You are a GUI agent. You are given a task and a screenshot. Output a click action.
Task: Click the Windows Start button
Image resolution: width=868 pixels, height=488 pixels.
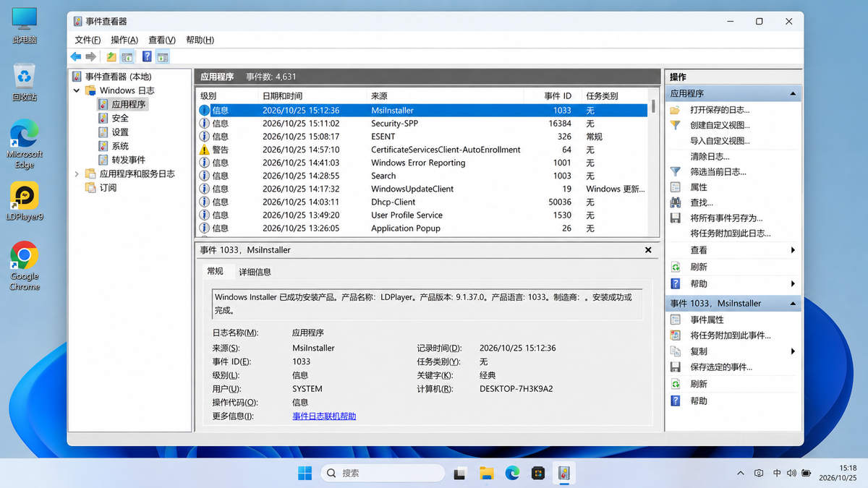[305, 474]
